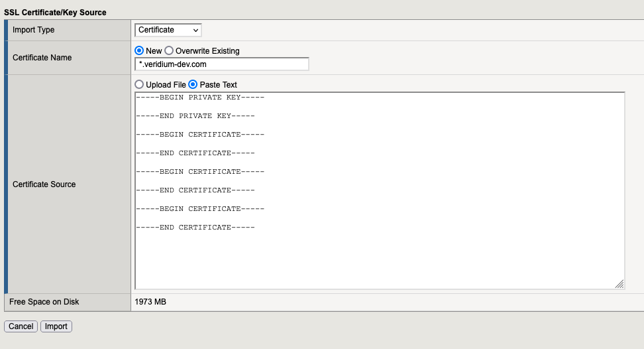Screen dimensions: 644x349
Task: Select the Upload File radio button
Action: [x=139, y=85]
